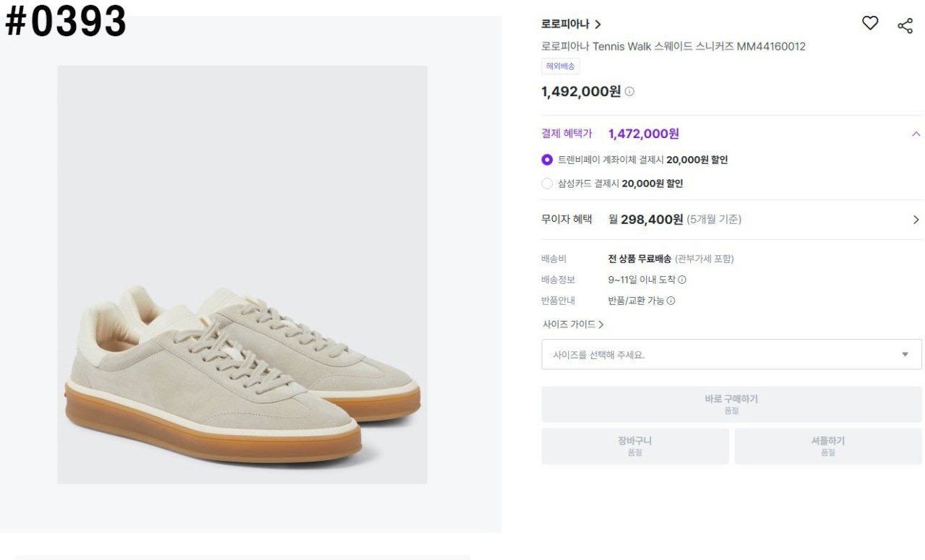Click the share icon
This screenshot has width=925, height=560.
pos(905,26)
